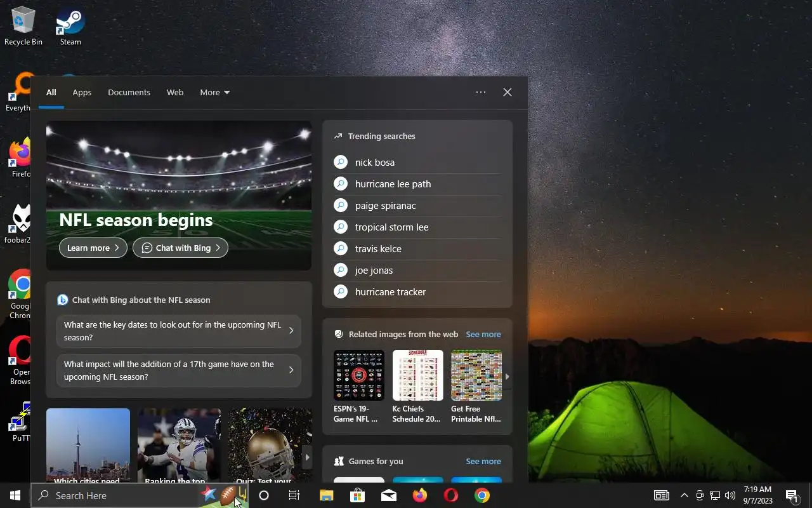This screenshot has width=812, height=508.
Task: Open the Web search tab
Action: point(175,92)
